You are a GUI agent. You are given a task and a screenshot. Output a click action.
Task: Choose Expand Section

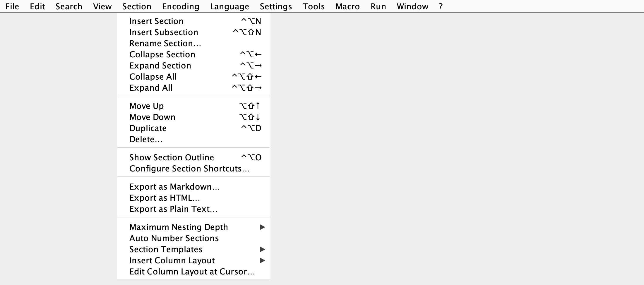[x=193, y=66]
